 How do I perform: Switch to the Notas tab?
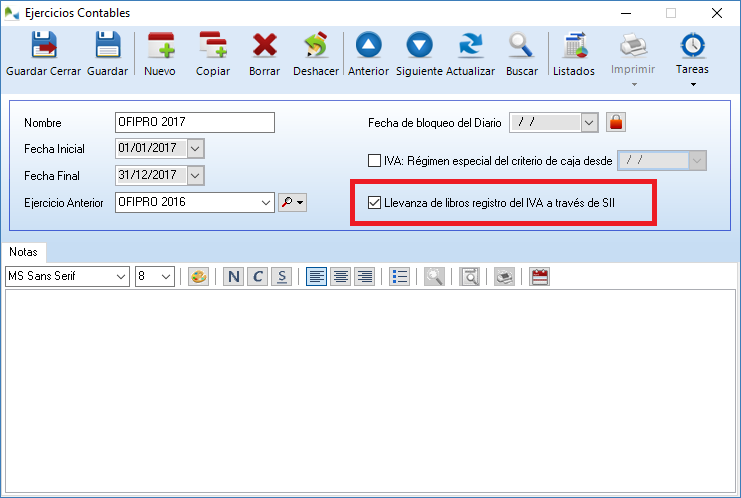[x=23, y=252]
